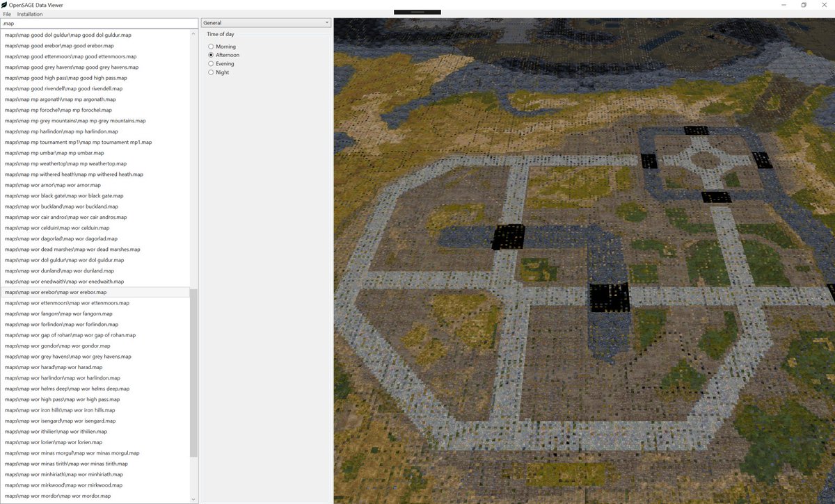Click the file list scrollbar thumb
835x504 pixels.
194,373
